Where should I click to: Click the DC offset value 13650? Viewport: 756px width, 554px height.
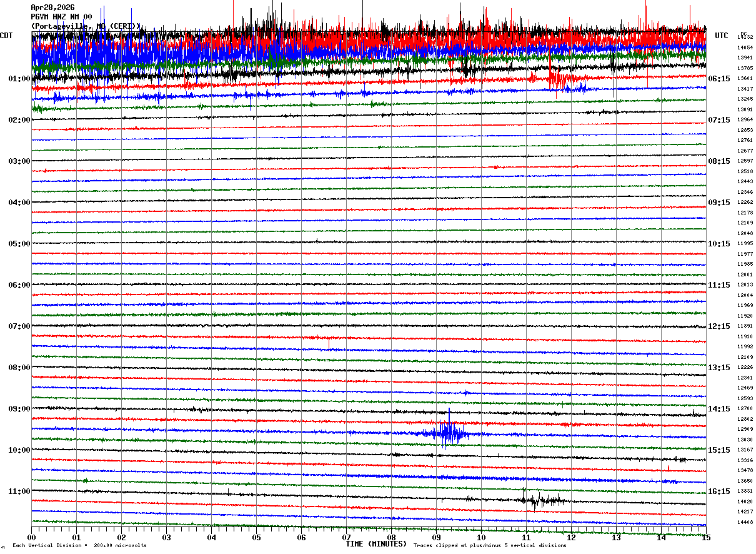745,481
